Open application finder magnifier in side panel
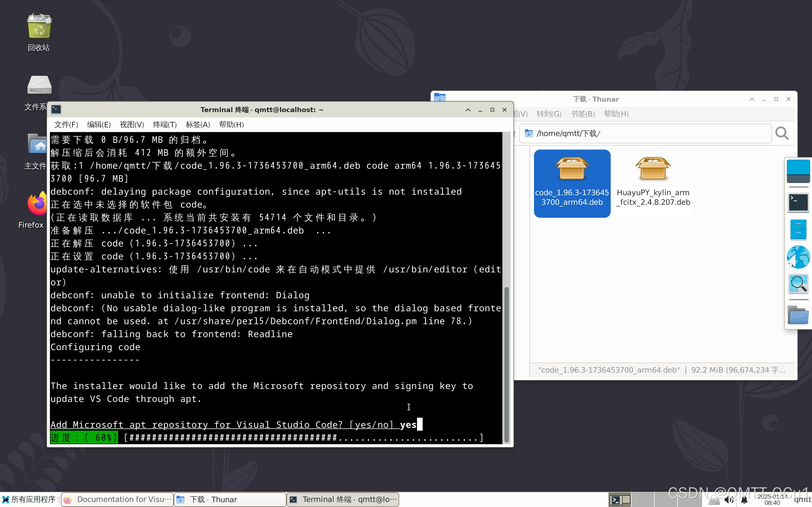The height and width of the screenshot is (507, 812). pos(798,284)
